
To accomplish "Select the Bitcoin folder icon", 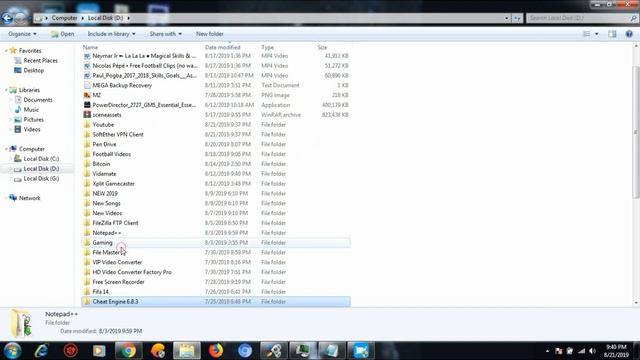I will pyautogui.click(x=87, y=164).
